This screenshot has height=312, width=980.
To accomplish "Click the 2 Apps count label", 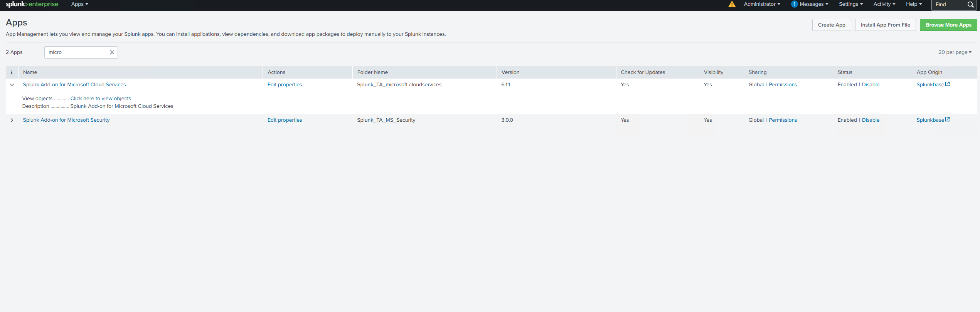I will pos(14,52).
